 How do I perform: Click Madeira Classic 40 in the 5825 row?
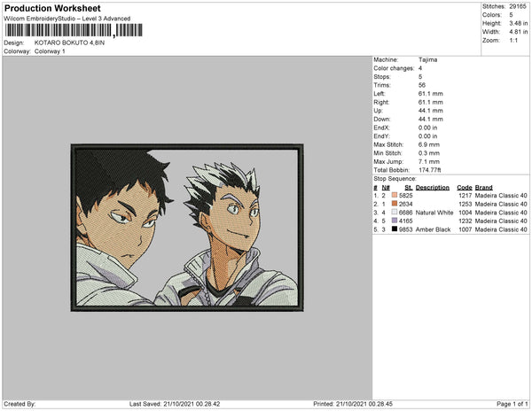point(501,196)
